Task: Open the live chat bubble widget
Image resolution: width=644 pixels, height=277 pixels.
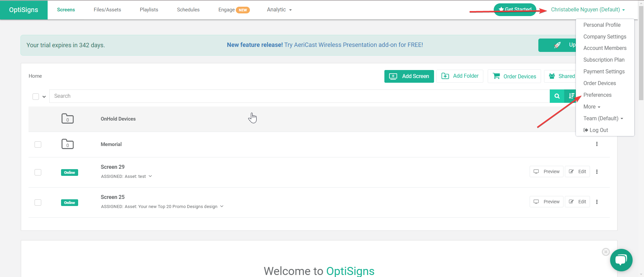Action: point(621,260)
